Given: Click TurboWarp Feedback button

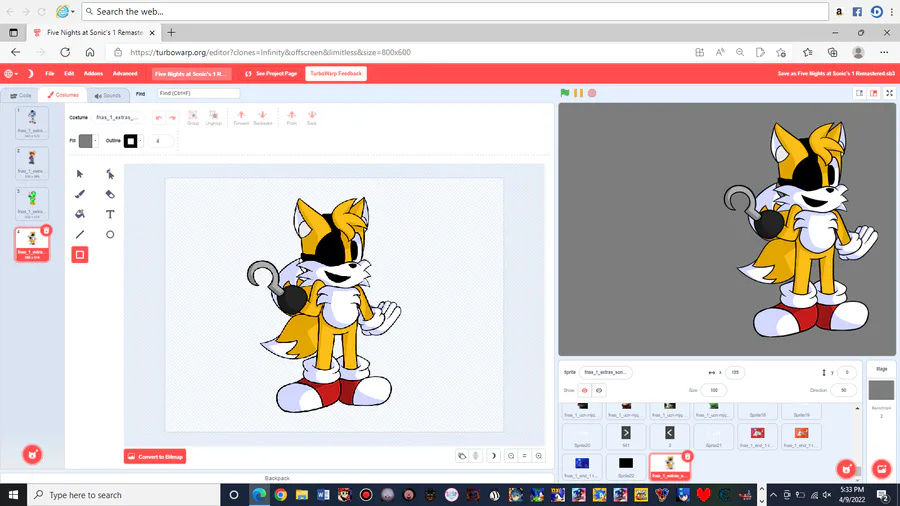Looking at the screenshot, I should click(336, 73).
